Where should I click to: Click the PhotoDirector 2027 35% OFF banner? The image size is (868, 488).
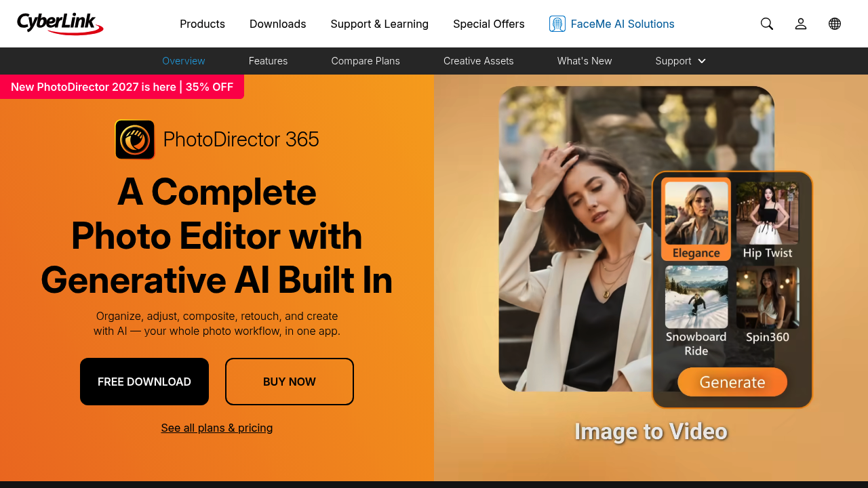point(122,87)
